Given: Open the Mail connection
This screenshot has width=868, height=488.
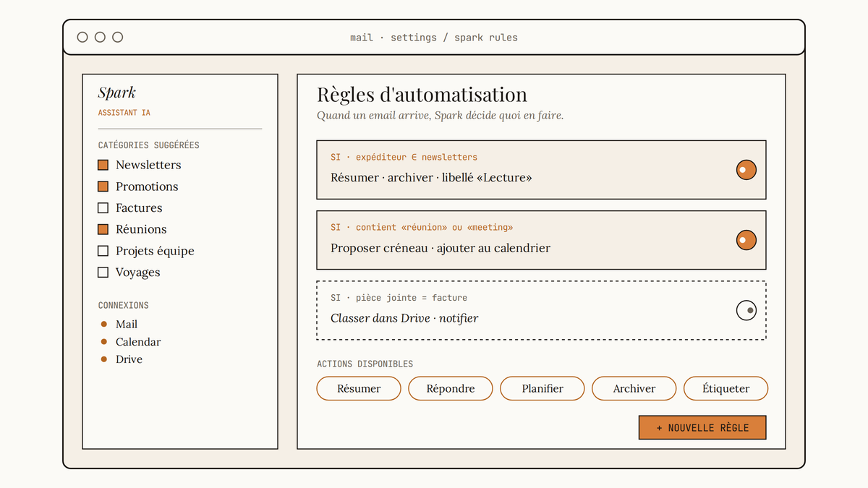Looking at the screenshot, I should (127, 325).
